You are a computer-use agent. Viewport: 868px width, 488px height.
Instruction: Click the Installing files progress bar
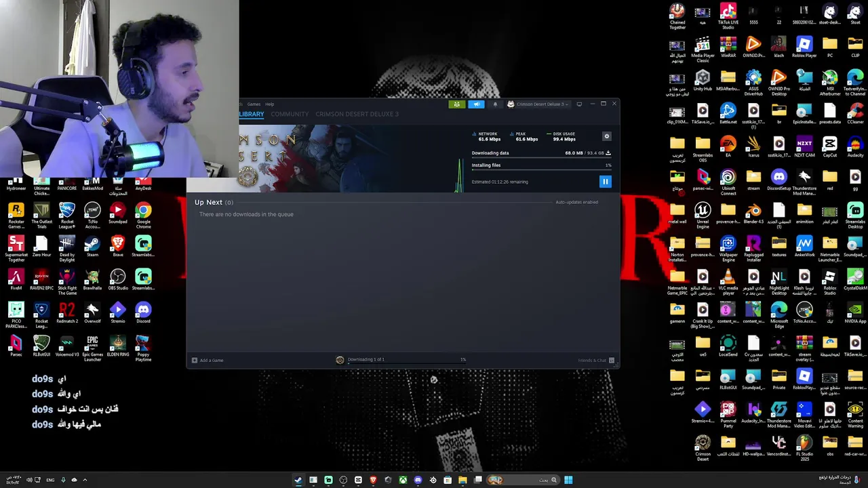point(541,170)
